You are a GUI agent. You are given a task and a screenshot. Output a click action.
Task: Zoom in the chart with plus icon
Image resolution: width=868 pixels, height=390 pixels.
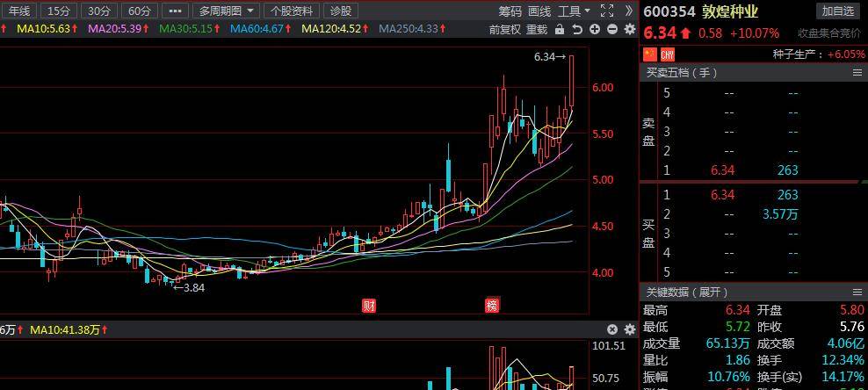click(595, 29)
